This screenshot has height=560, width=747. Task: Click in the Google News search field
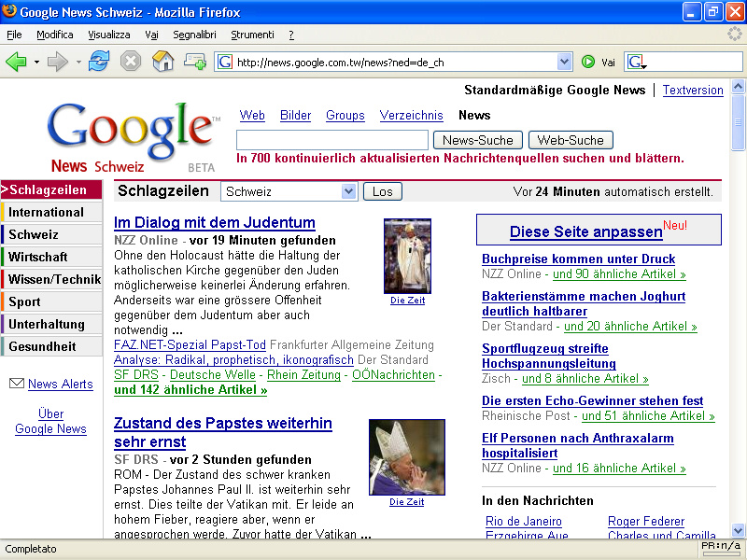(x=332, y=140)
